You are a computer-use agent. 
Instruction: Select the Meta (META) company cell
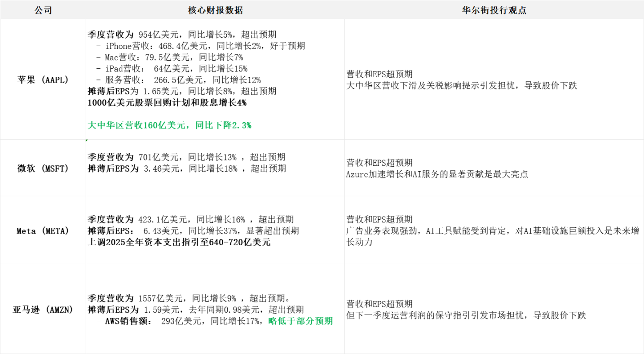(43, 231)
